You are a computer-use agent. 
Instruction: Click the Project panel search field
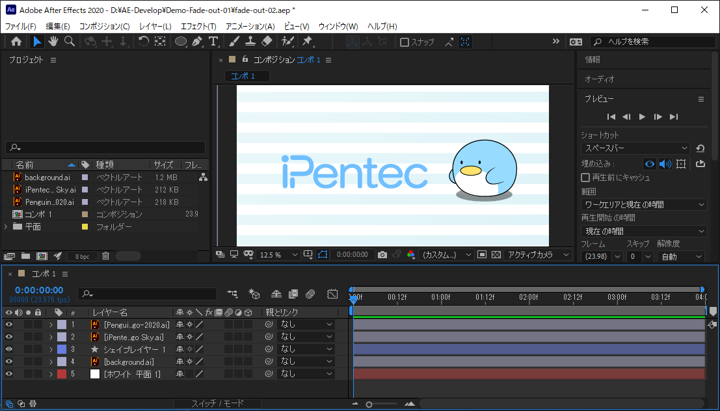(106, 147)
